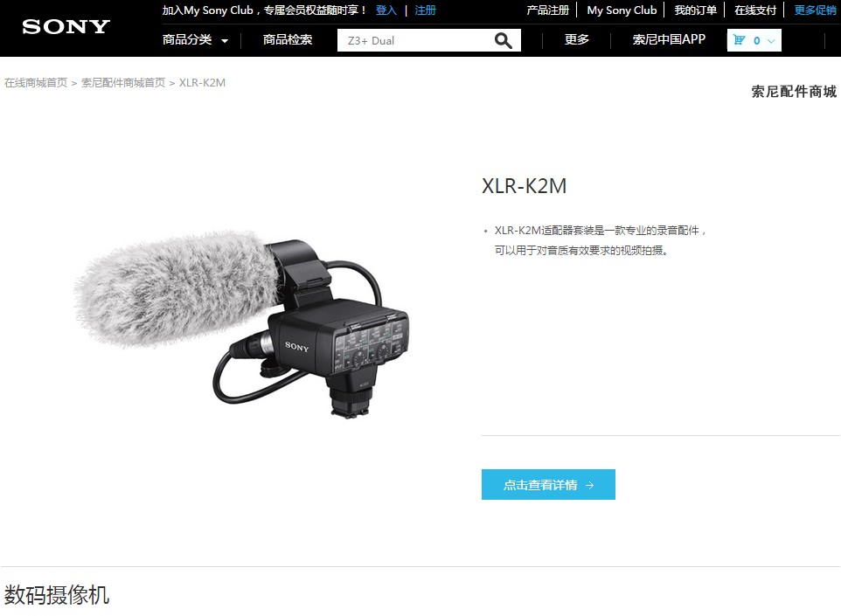Click the 加入My Sony Club membership text
The width and height of the screenshot is (841, 616).
[264, 10]
